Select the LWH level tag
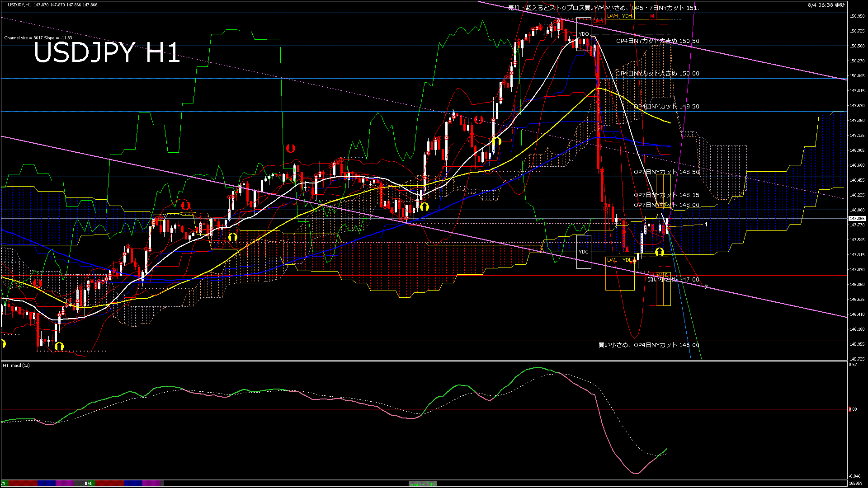 tap(613, 16)
